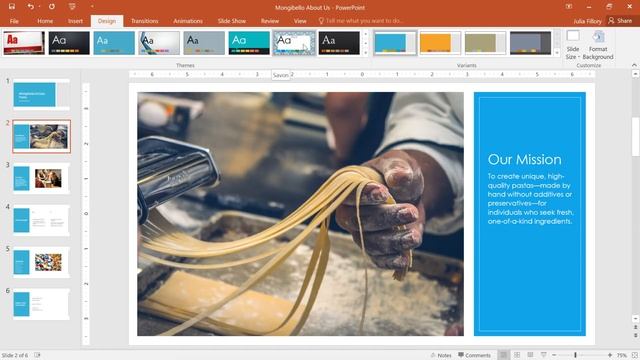Select slide 2 thumbnail with pasta photo
The height and width of the screenshot is (360, 640).
tap(41, 136)
